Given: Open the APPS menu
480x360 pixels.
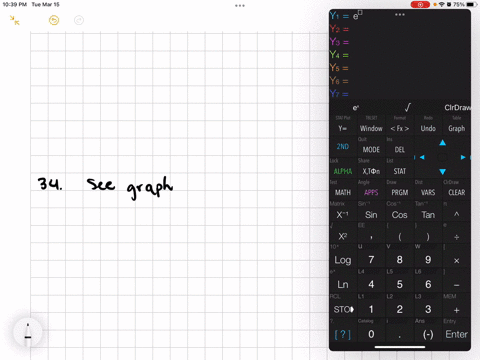Looking at the screenshot, I should pos(371,192).
